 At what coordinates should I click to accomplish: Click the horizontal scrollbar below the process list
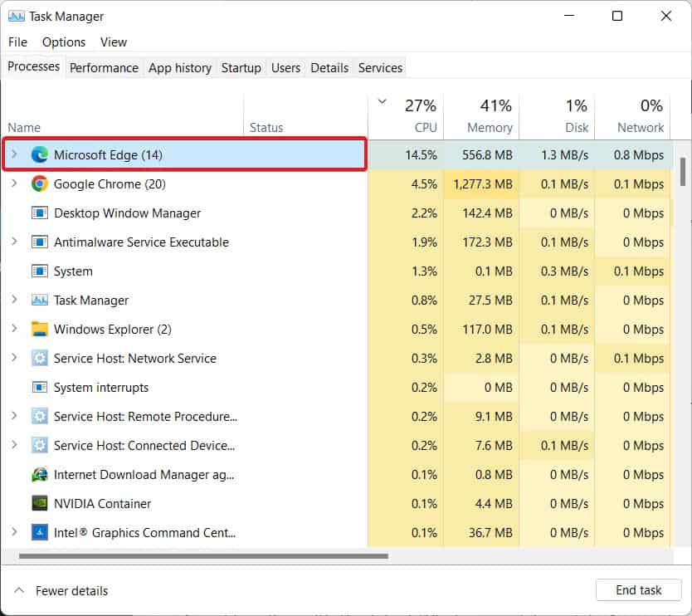202,555
